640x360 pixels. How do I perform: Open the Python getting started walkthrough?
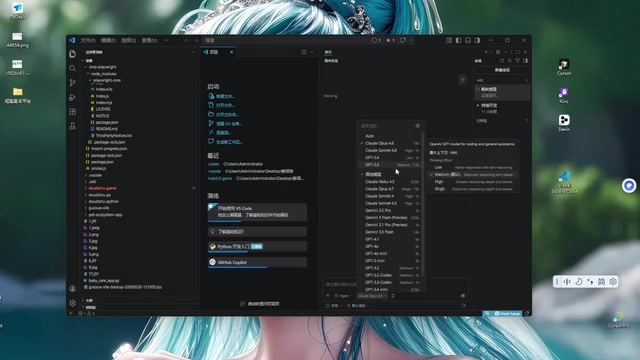tap(257, 247)
